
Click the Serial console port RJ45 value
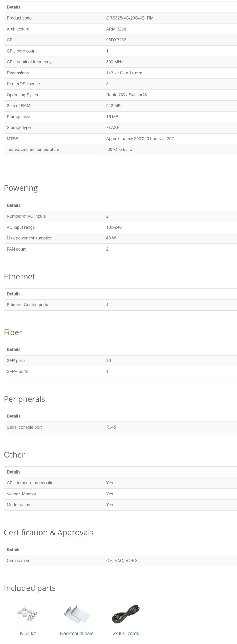(x=111, y=427)
